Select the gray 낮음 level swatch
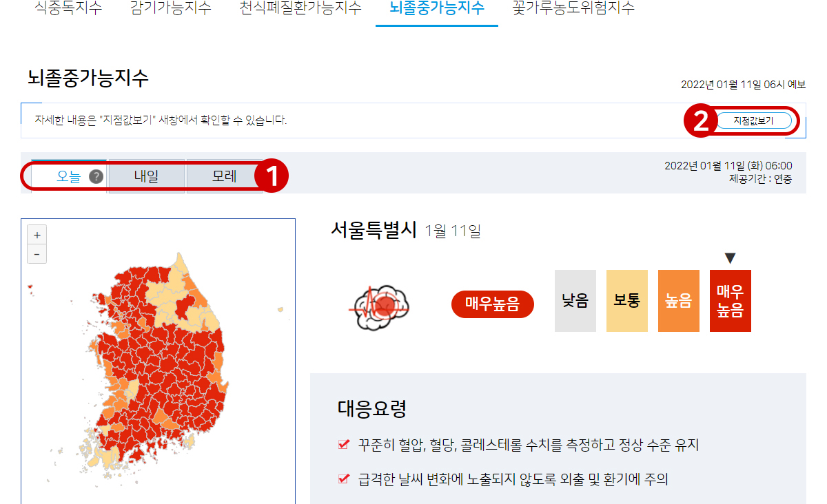This screenshot has height=504, width=827. pyautogui.click(x=575, y=301)
